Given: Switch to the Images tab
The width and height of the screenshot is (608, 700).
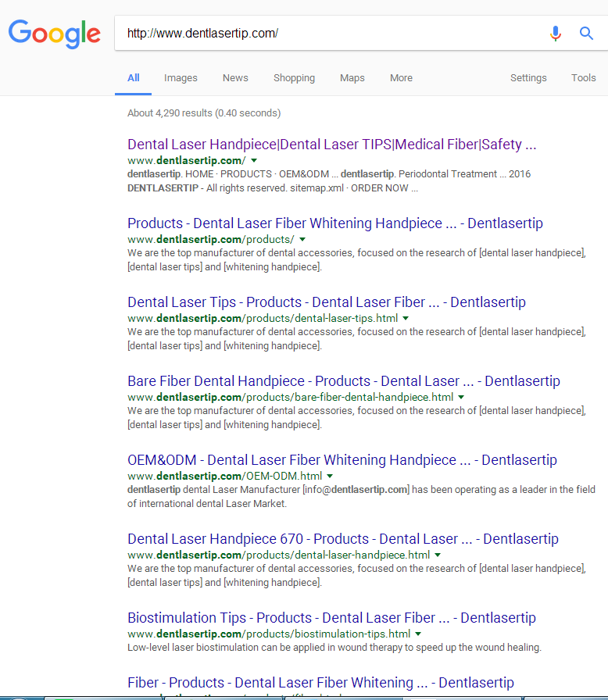Looking at the screenshot, I should point(181,78).
